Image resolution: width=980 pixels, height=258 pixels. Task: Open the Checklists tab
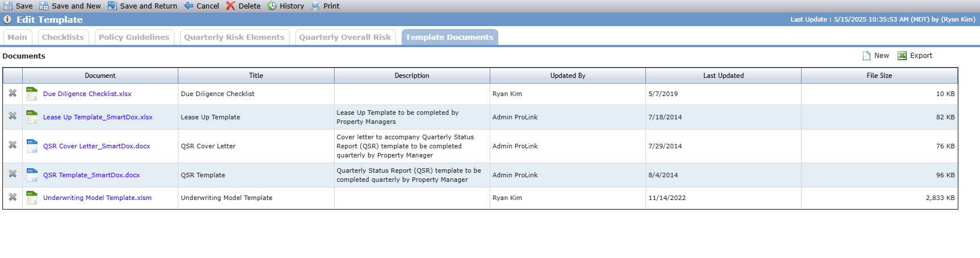[63, 37]
